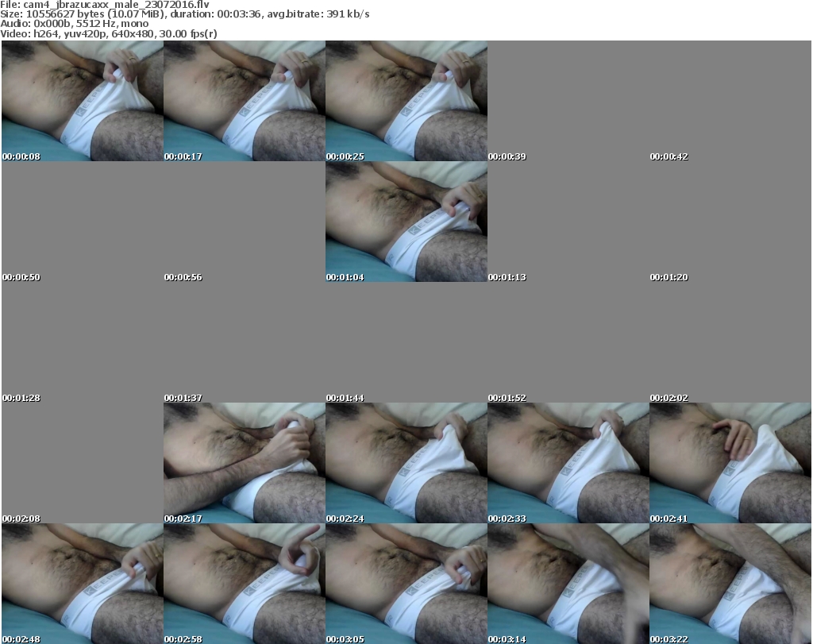Viewport: 813px width, 644px height.
Task: Select the gray frame stamped 00:02:08
Action: pyautogui.click(x=83, y=463)
